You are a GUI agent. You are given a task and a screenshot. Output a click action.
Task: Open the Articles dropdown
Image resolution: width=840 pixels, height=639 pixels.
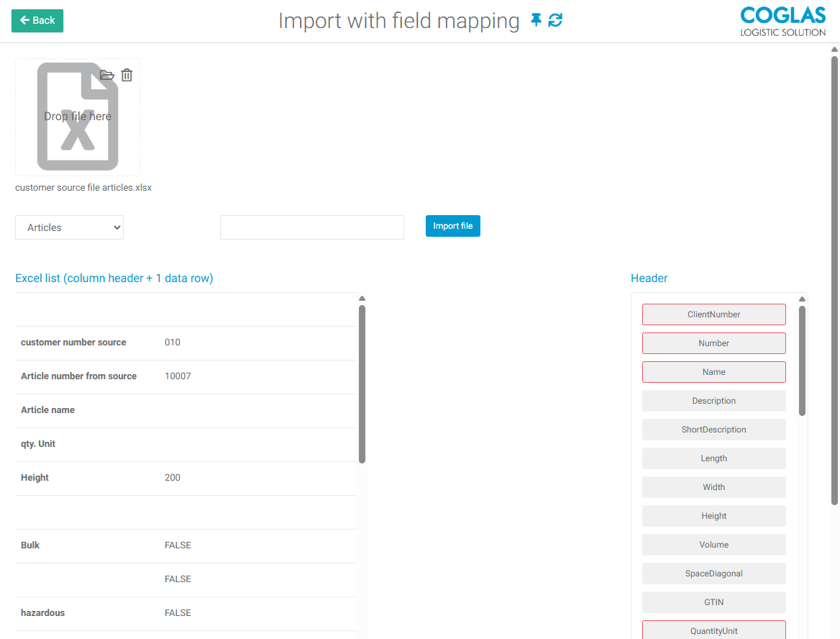click(69, 227)
